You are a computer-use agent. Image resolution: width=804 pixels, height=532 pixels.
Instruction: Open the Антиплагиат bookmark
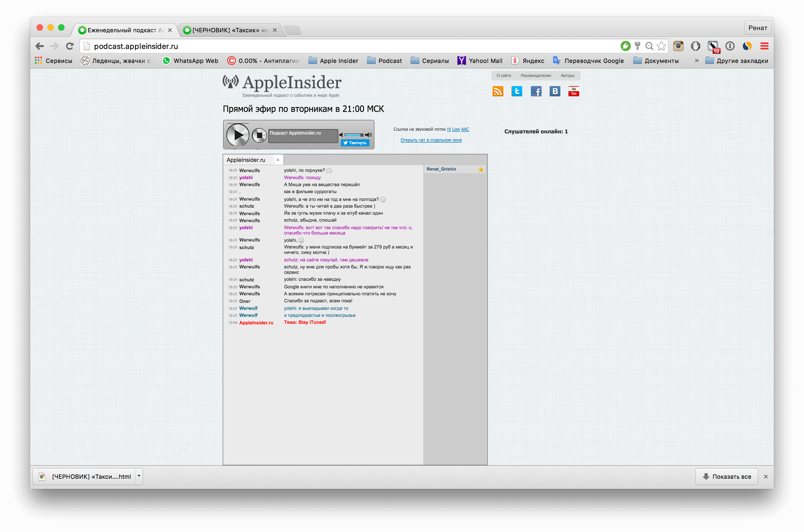click(x=263, y=61)
